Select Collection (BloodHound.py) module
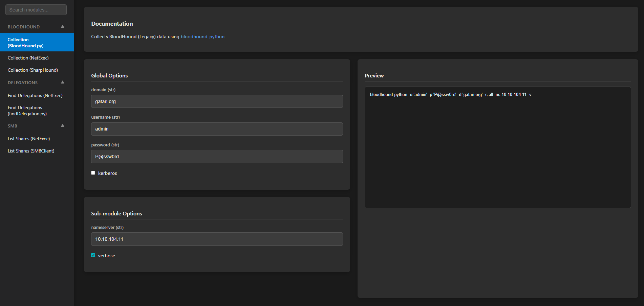Screen dimensions: 644x306 pyautogui.click(x=37, y=43)
